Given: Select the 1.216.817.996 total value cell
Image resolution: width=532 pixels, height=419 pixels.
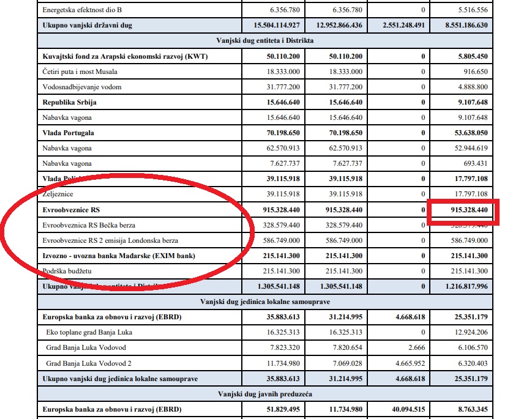Looking at the screenshot, I should (461, 286).
